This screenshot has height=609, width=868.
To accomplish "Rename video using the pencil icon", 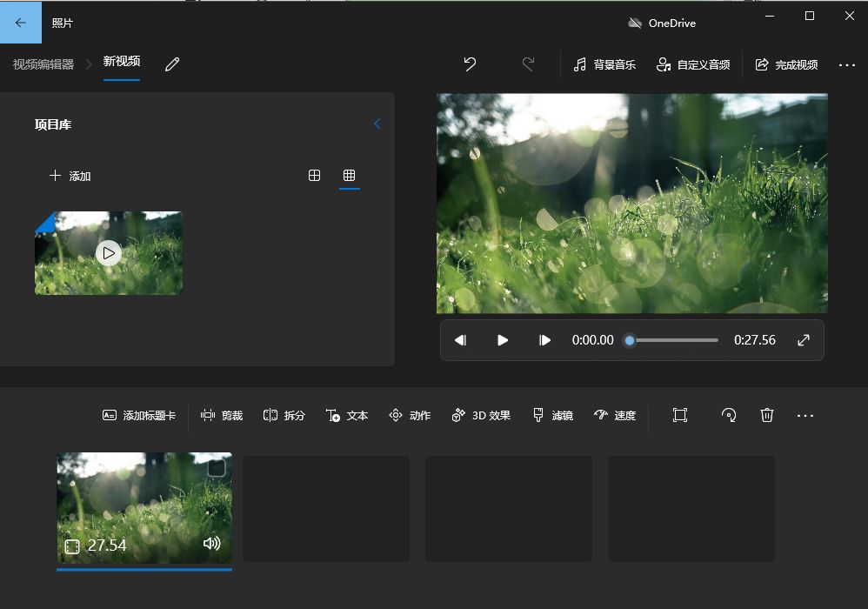I will pyautogui.click(x=172, y=64).
